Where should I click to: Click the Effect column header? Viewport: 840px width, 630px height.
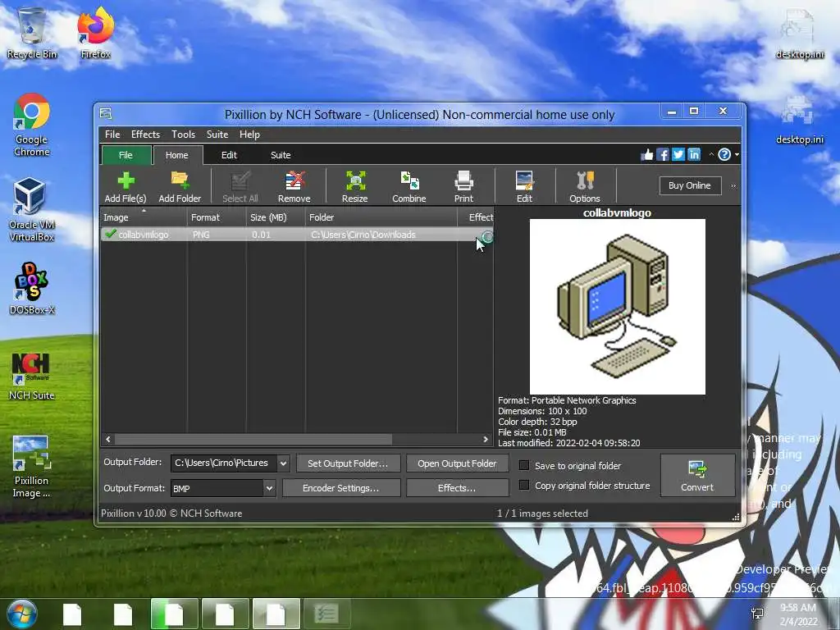(x=476, y=217)
